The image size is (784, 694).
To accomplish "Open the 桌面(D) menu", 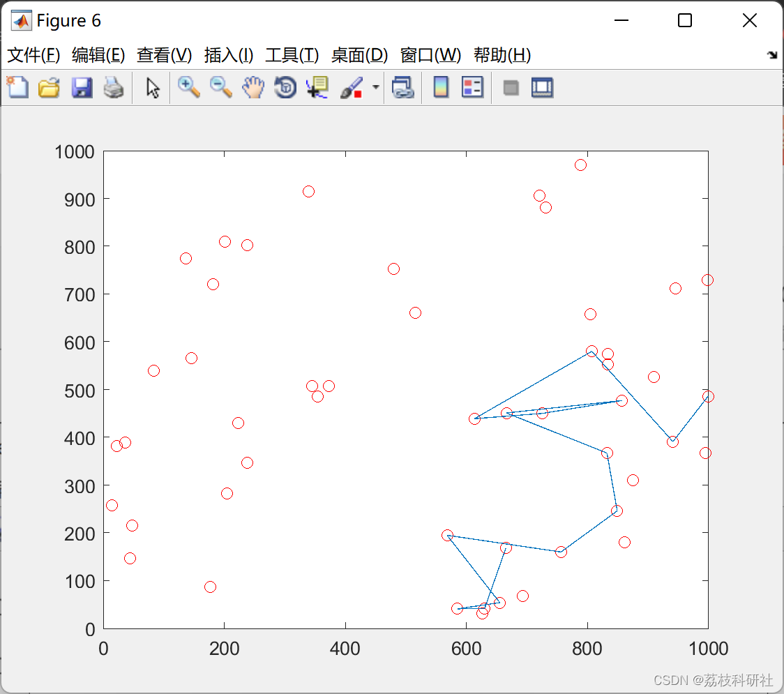I will [x=359, y=55].
